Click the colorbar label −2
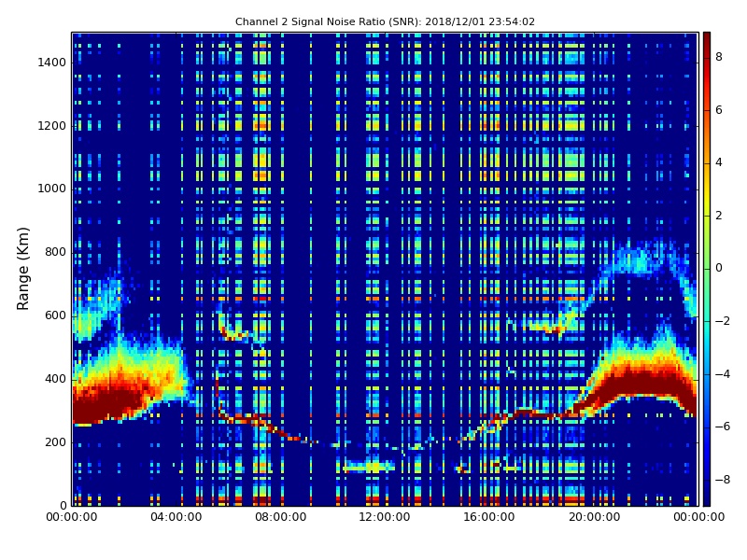The height and width of the screenshot is (560, 747). coord(723,321)
